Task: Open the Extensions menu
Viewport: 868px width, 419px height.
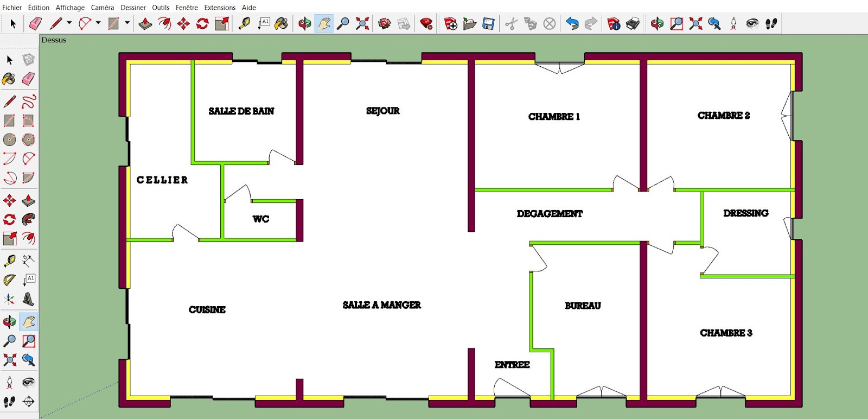Action: [x=220, y=8]
